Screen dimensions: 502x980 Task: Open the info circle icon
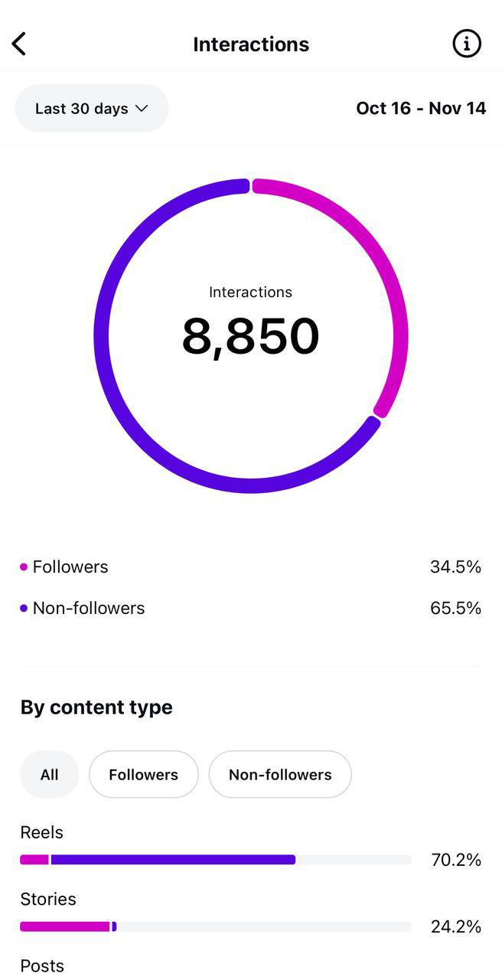tap(467, 44)
